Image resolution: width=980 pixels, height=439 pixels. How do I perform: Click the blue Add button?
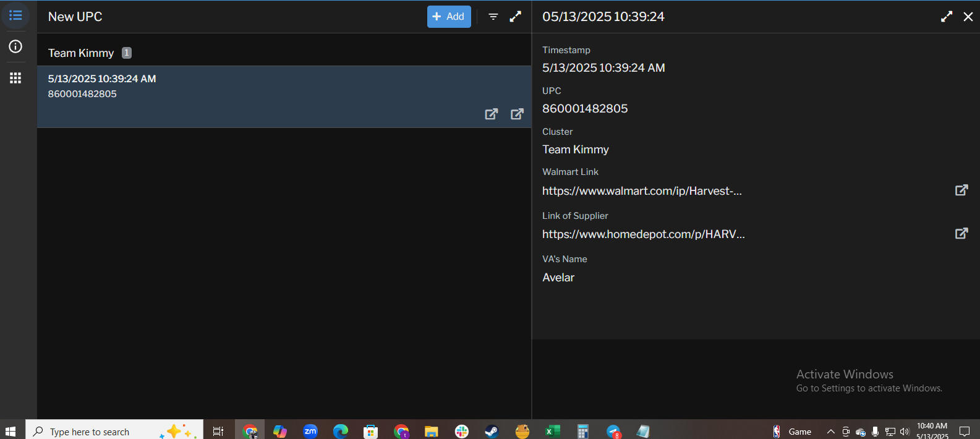coord(448,17)
